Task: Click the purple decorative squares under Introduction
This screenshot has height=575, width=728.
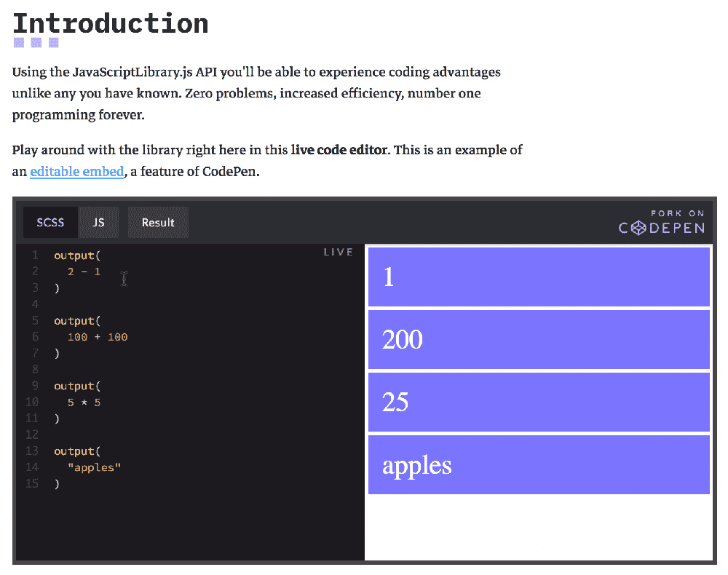Action: pos(35,44)
